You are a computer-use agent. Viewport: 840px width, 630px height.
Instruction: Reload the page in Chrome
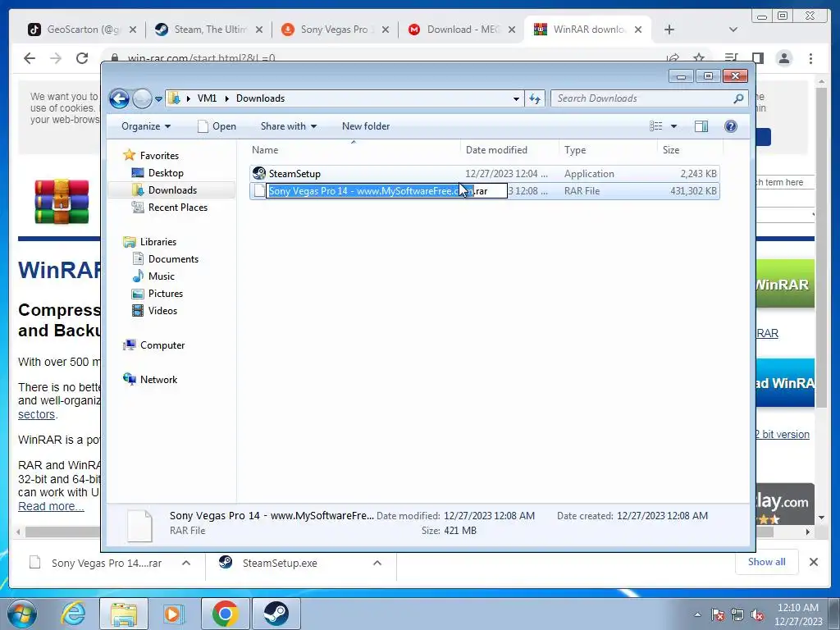tap(82, 58)
